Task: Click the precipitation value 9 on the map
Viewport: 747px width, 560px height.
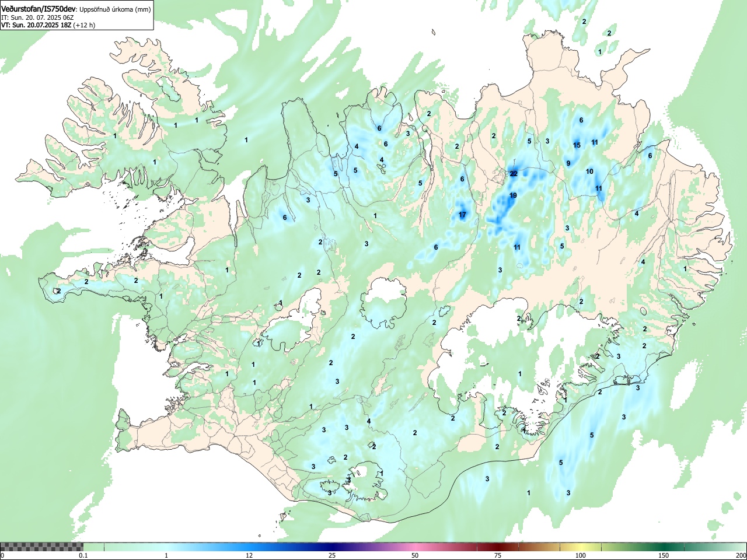Action: [x=568, y=163]
